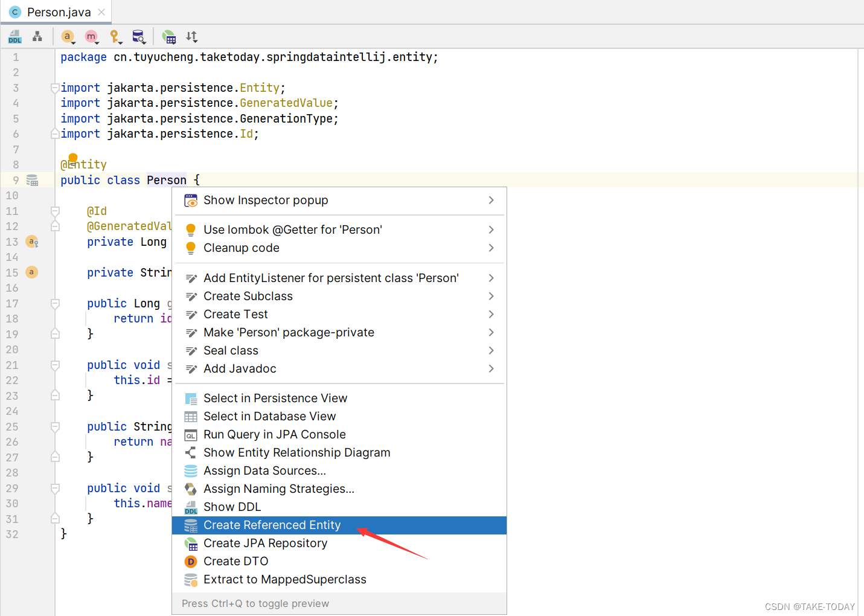Click the Persistence View icon in menu
This screenshot has height=616, width=864.
[x=191, y=399]
